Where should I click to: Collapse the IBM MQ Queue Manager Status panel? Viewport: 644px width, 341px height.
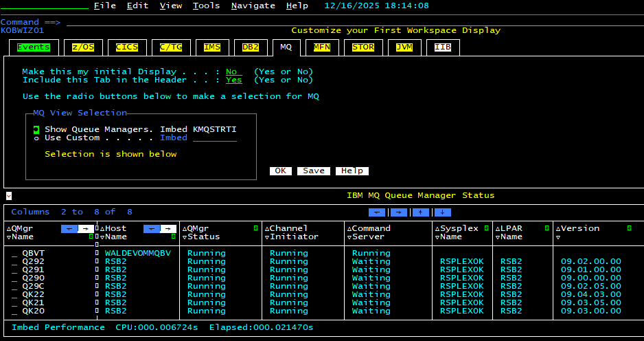(8, 196)
